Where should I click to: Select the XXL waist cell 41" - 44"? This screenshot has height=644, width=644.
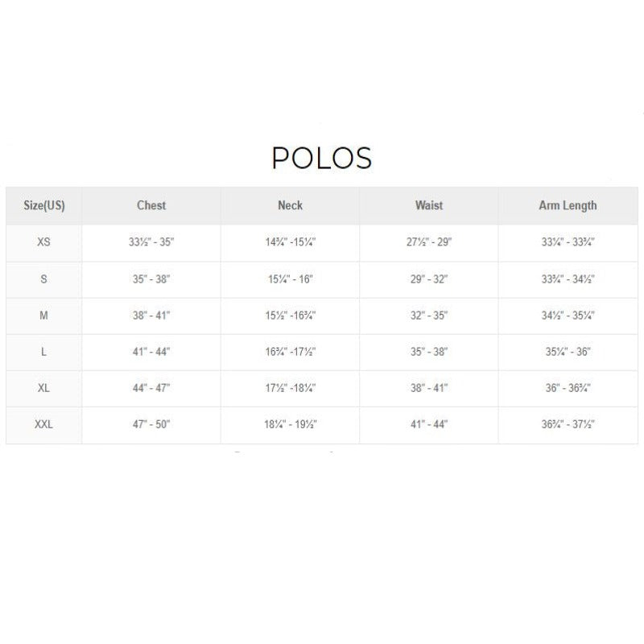pyautogui.click(x=429, y=424)
